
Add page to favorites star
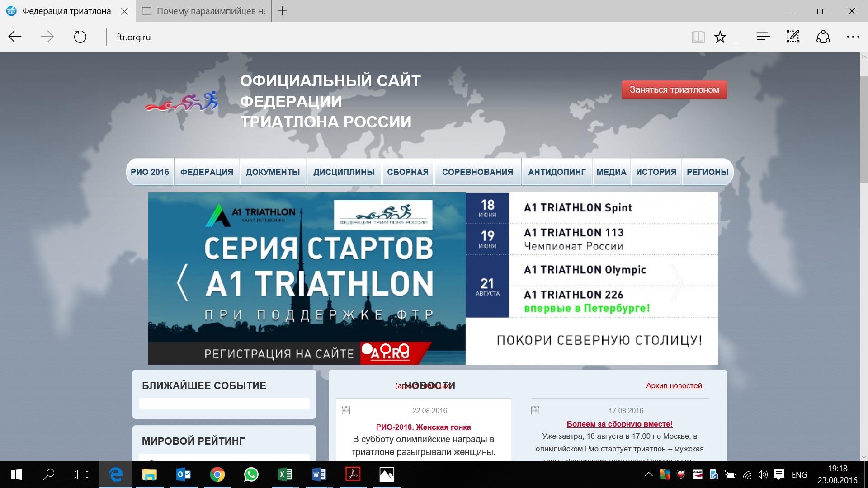(720, 37)
